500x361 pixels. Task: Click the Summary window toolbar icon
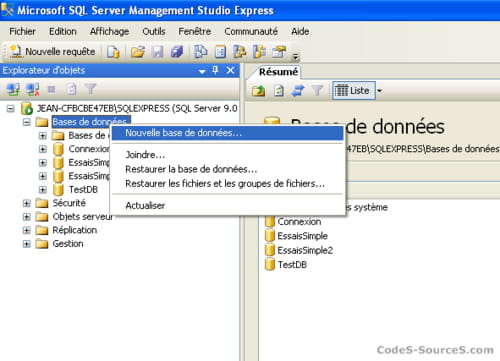(x=220, y=52)
